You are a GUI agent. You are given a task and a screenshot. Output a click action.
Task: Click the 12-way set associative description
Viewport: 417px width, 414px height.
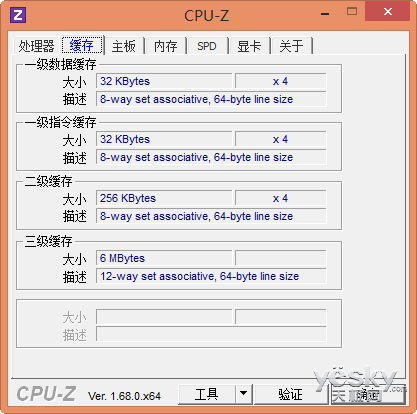(211, 276)
